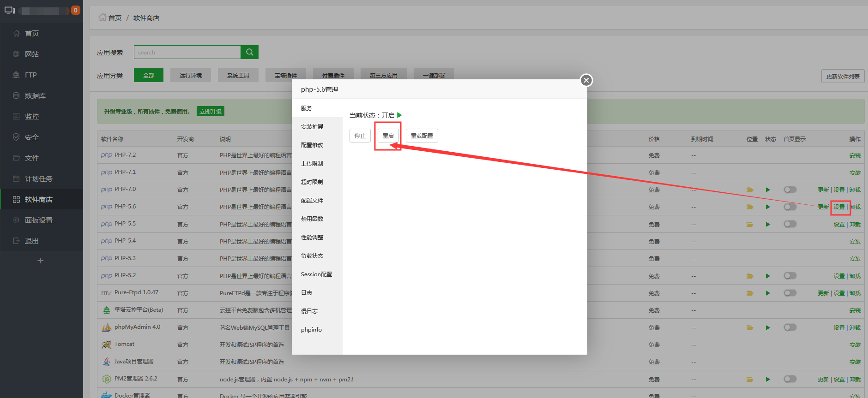
Task: Toggle homepage display for PM2管理器
Action: tap(790, 379)
